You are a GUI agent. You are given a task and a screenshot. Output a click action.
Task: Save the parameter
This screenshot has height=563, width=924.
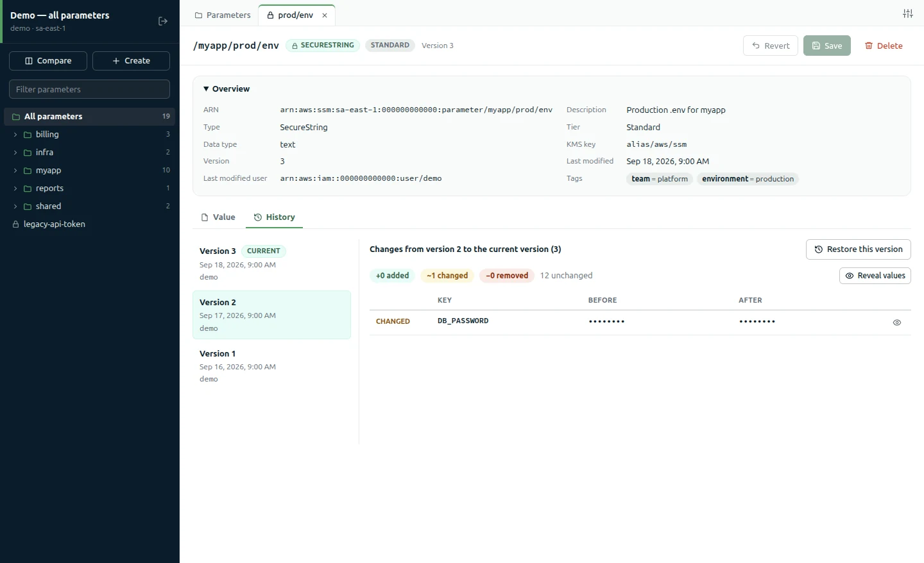coord(827,46)
